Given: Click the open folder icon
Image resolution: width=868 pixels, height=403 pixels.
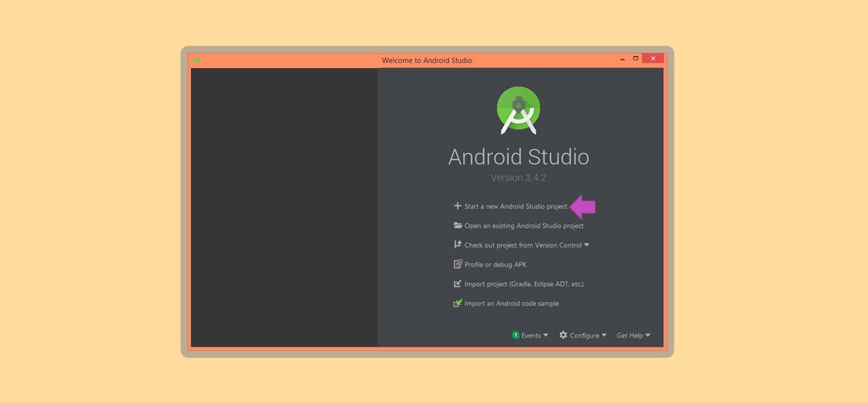Looking at the screenshot, I should tap(458, 226).
